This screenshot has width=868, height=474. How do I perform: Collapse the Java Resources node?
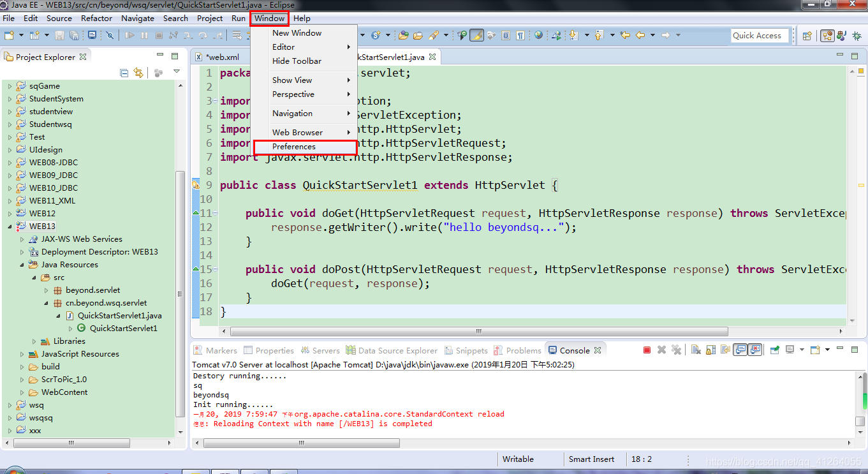22,265
